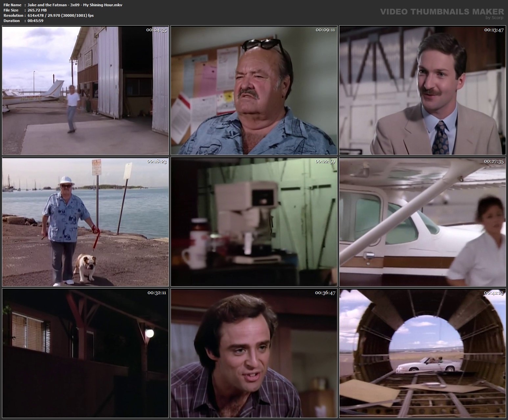Click the 00:18:23 timestamp label
This screenshot has width=508, height=420.
coord(158,162)
